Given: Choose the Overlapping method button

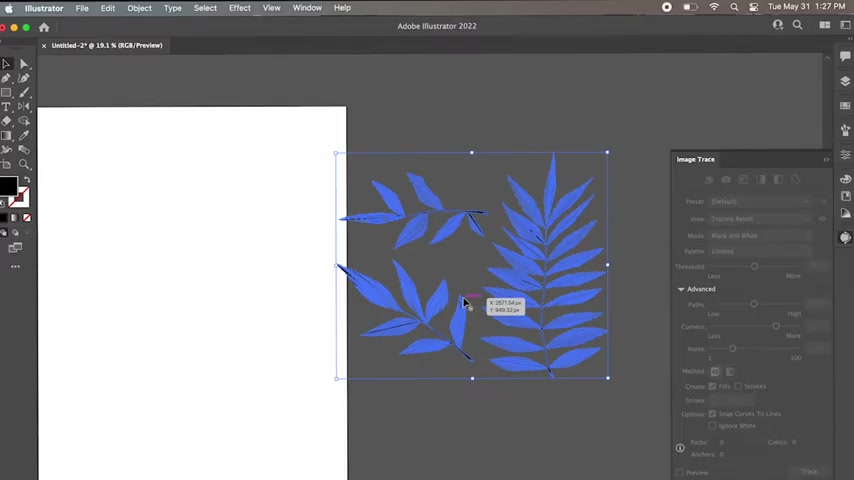Looking at the screenshot, I should pos(730,372).
